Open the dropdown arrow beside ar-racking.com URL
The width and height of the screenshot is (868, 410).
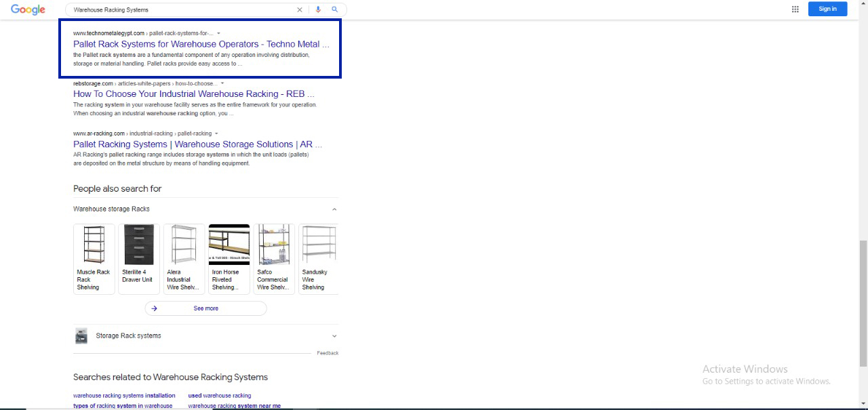(x=216, y=134)
